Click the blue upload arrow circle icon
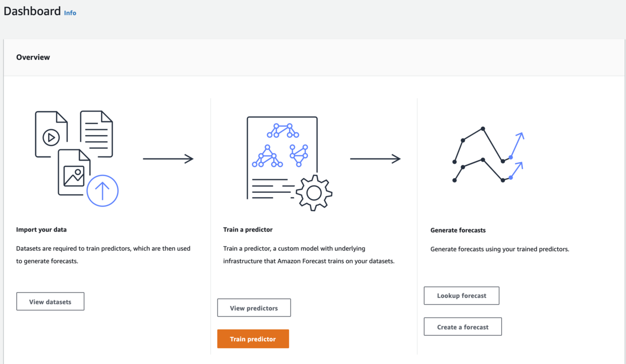The height and width of the screenshot is (364, 626). [102, 191]
